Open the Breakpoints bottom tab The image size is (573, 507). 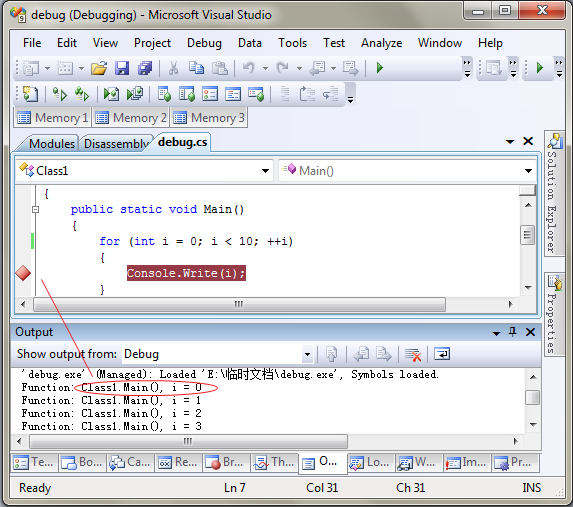(x=227, y=463)
